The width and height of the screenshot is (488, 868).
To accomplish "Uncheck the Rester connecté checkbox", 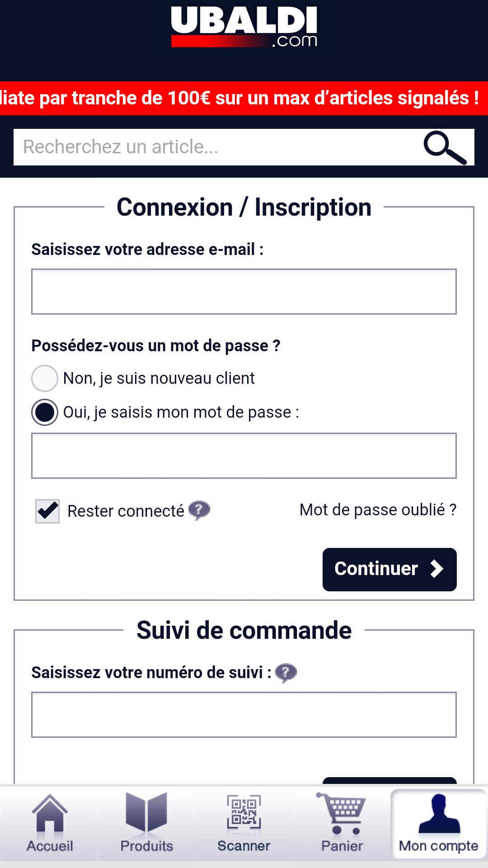I will pyautogui.click(x=47, y=511).
